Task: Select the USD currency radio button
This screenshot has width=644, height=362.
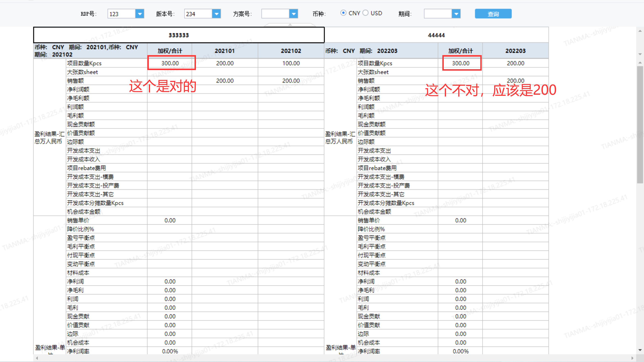Action: [x=365, y=13]
